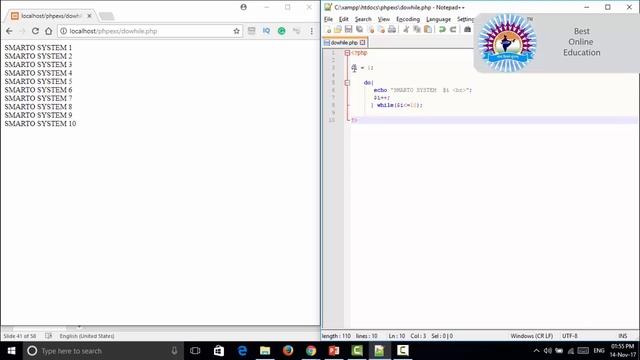640x360 pixels.
Task: Open the Edit menu in Notepad++
Action: 344,19
